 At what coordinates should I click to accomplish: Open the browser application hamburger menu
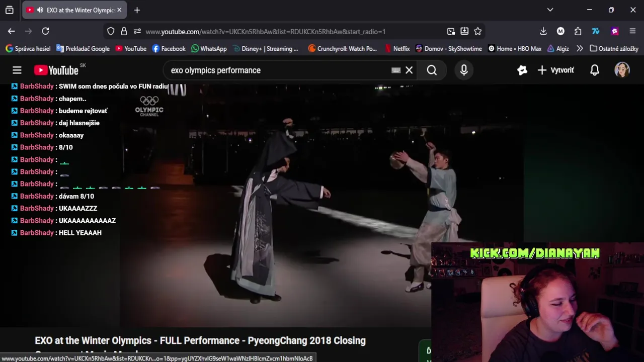pos(632,31)
